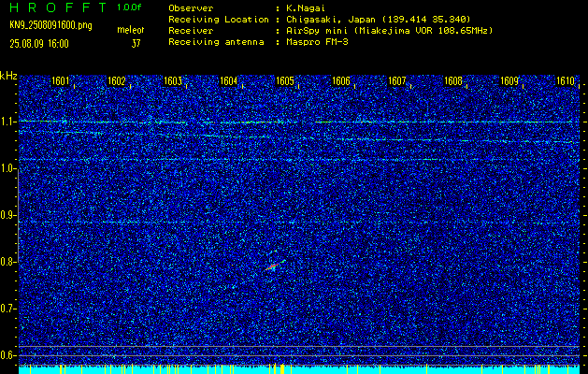Click the Receiving Location label

pyautogui.click(x=219, y=20)
